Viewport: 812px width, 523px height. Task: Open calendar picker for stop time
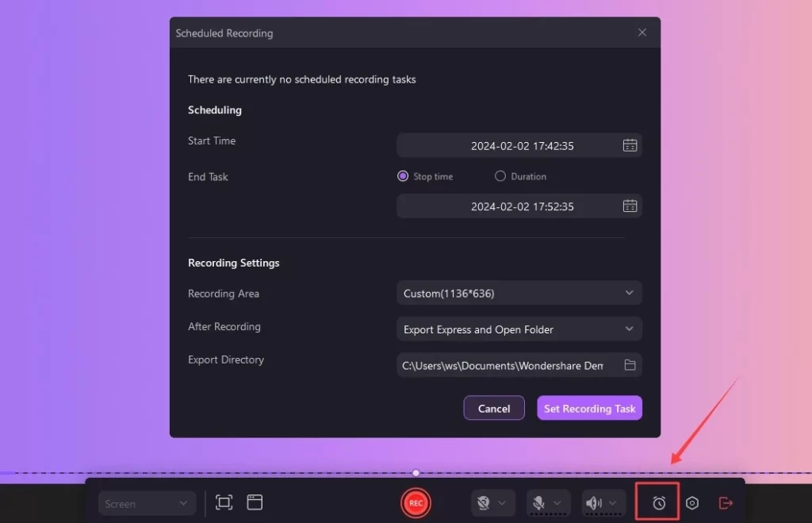click(x=630, y=206)
